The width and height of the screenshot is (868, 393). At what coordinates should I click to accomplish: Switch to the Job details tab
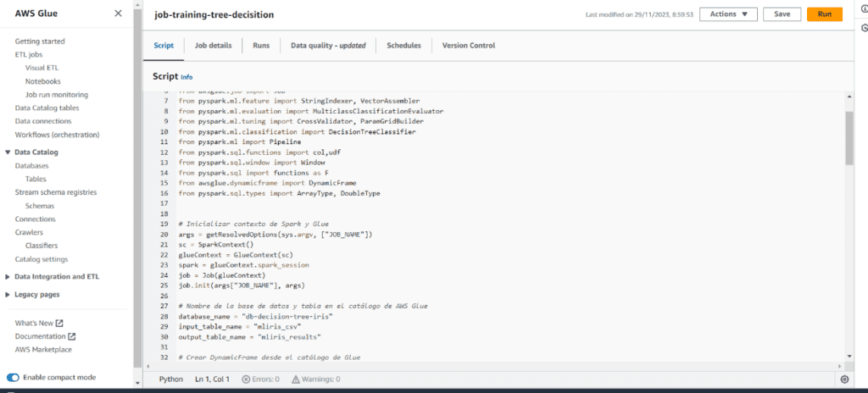pyautogui.click(x=213, y=46)
